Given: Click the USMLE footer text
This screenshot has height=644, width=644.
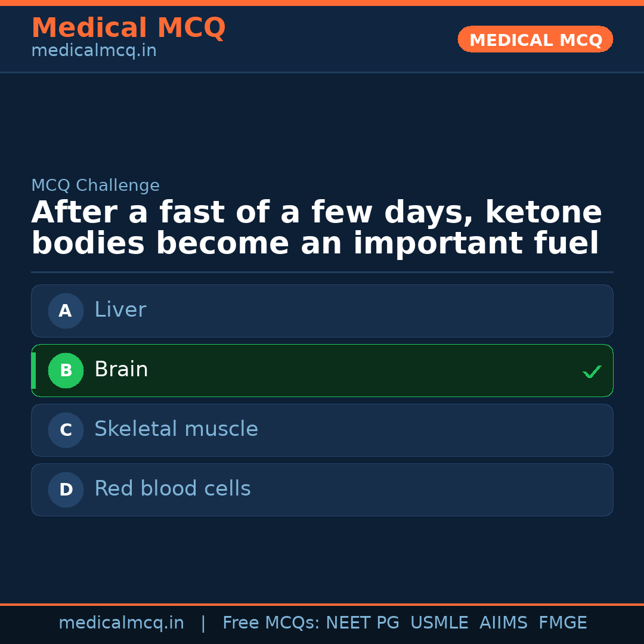Looking at the screenshot, I should click(439, 623).
